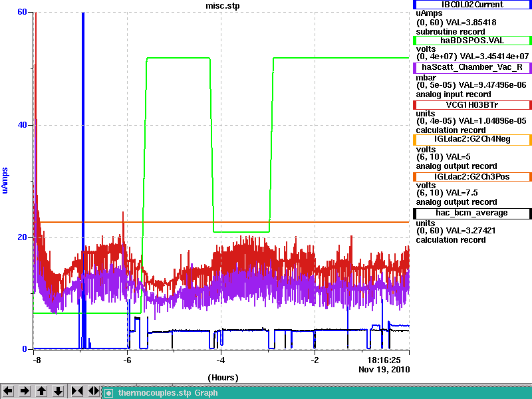Select the IBC0L02Current legend entry
Viewport: 532px width, 399px height.
click(x=472, y=5)
